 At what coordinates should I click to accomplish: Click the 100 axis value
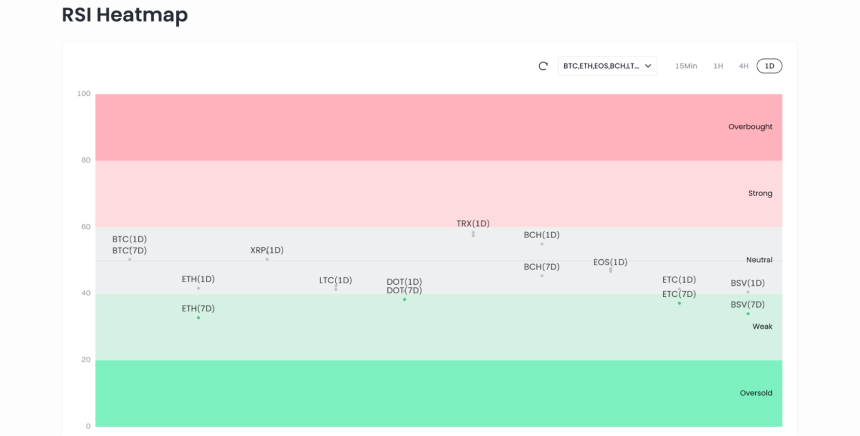84,94
